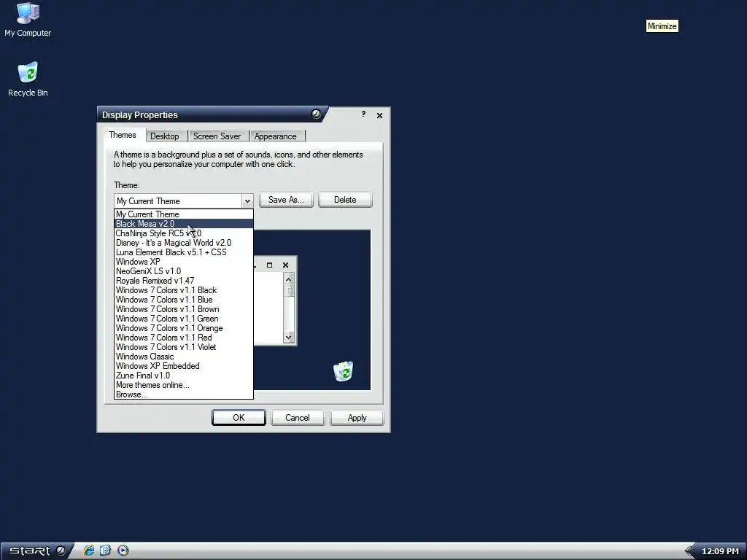Viewport: 747px width, 560px height.
Task: Click the taskbar clock showing 12:09 PM
Action: coord(720,551)
